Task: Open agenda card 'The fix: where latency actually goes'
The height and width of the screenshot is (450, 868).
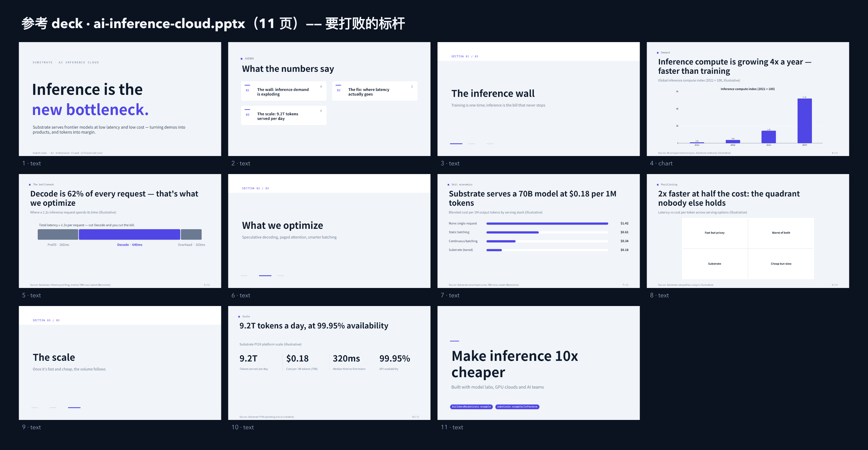Action: point(375,91)
